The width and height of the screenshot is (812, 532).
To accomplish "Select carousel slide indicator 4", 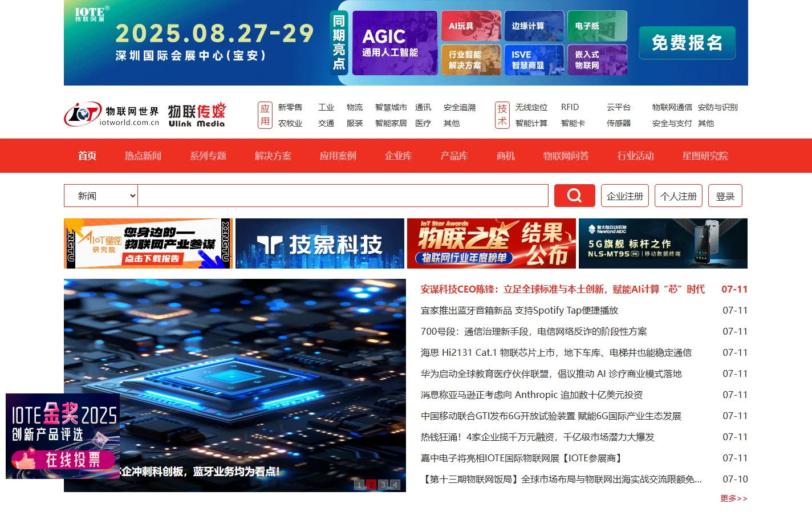I will coord(395,485).
